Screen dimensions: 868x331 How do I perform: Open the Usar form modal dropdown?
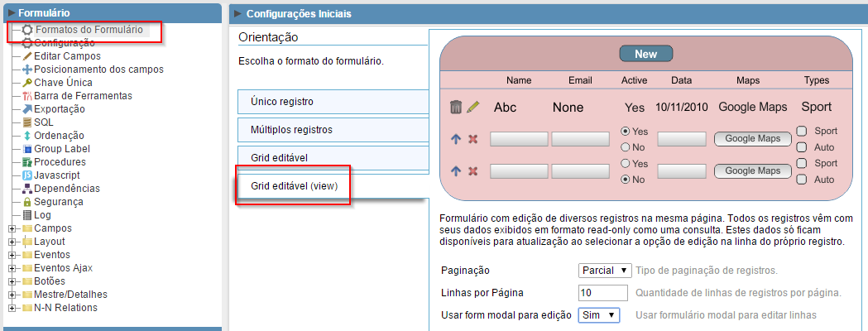pyautogui.click(x=599, y=315)
